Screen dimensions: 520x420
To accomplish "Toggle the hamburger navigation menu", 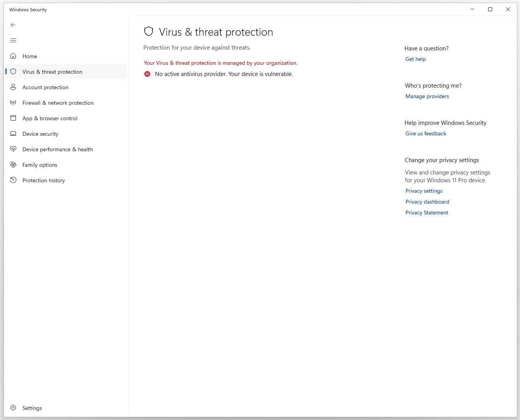I will (x=13, y=40).
